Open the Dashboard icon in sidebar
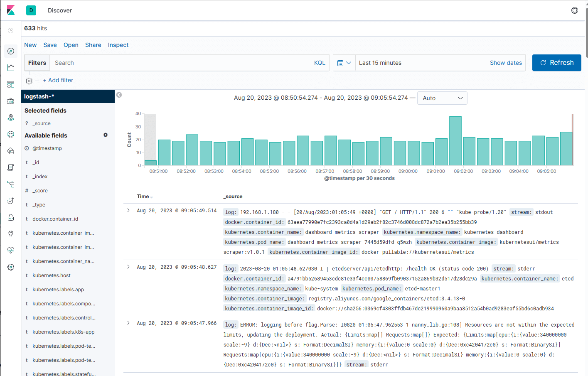The image size is (588, 376). pyautogui.click(x=11, y=84)
